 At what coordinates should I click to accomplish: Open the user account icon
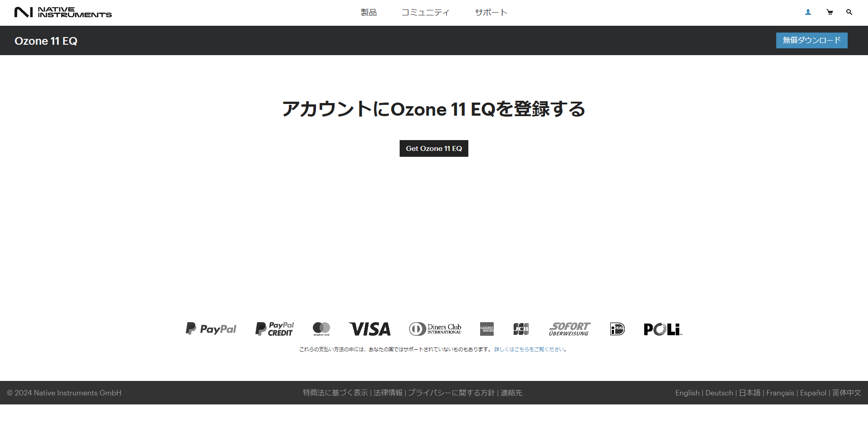point(808,12)
